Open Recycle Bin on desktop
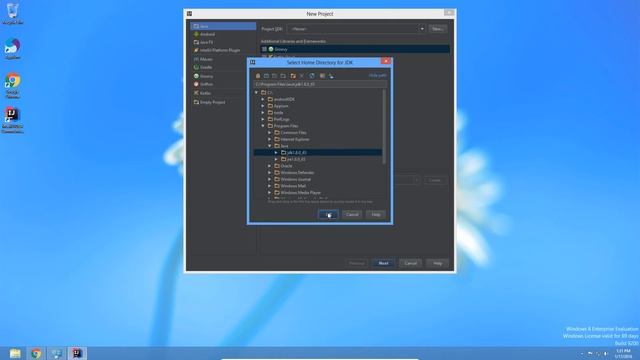Viewport: 640px width, 360px height. tap(12, 13)
